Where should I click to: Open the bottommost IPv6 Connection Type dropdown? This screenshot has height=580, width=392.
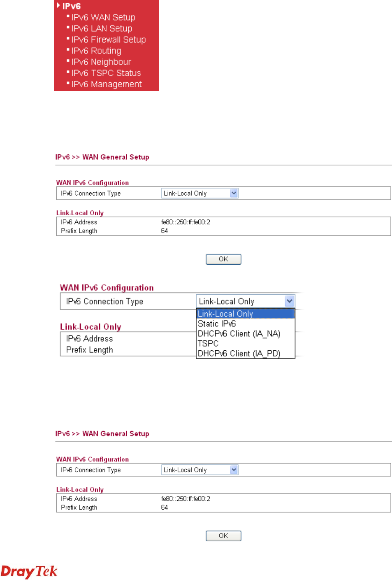(x=199, y=470)
